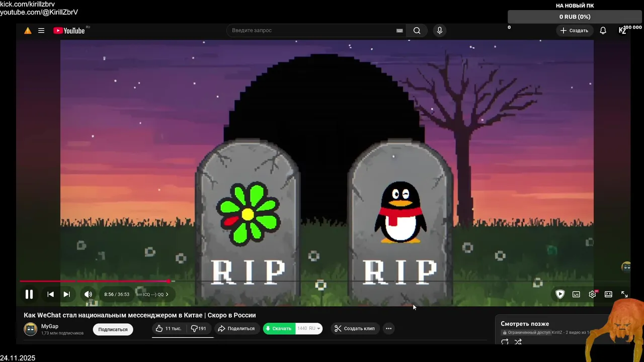Dislike the video (191)
644x362 pixels.
[x=199, y=328]
